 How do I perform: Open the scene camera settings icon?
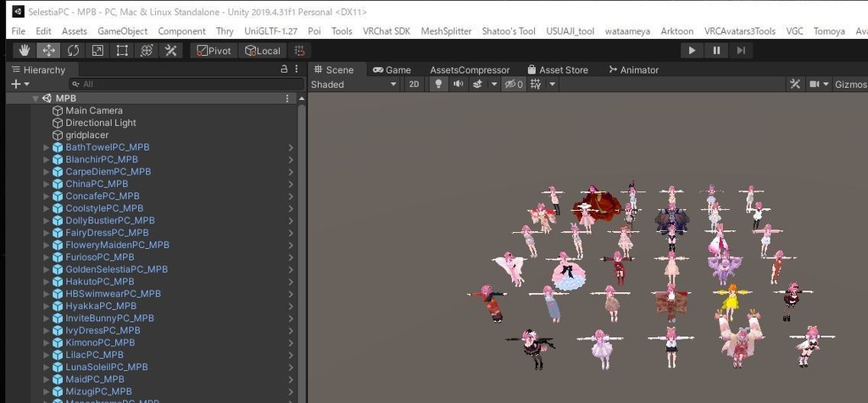pos(815,84)
